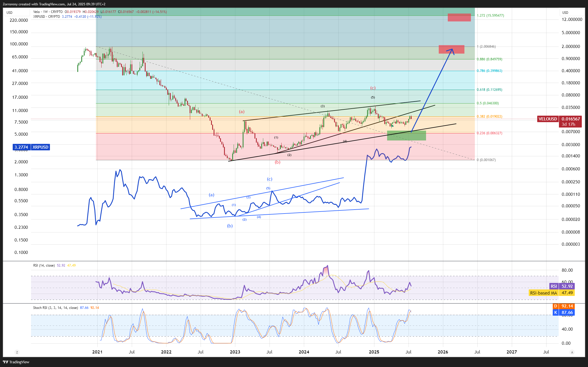This screenshot has height=367, width=588.
Task: Click the blue (c) wave label
Action: [x=270, y=179]
